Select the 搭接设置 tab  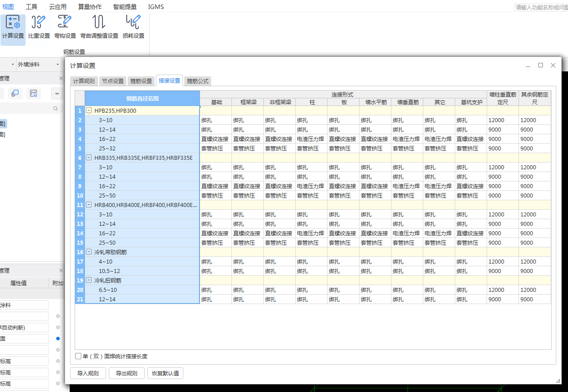coord(169,81)
